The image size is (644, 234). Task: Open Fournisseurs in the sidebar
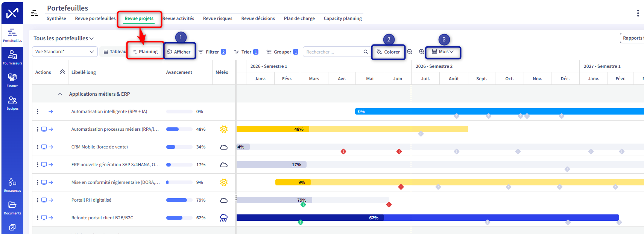coord(12,57)
